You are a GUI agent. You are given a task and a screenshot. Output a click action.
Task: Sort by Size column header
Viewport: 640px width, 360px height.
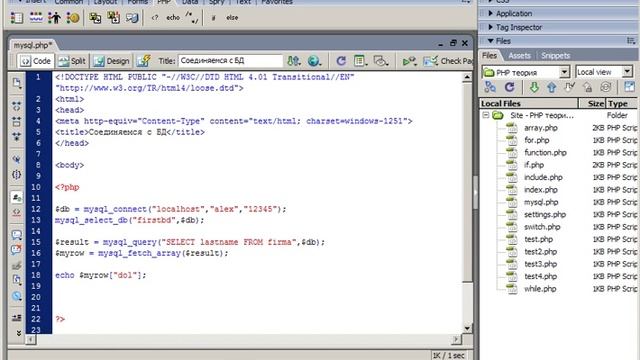point(592,103)
